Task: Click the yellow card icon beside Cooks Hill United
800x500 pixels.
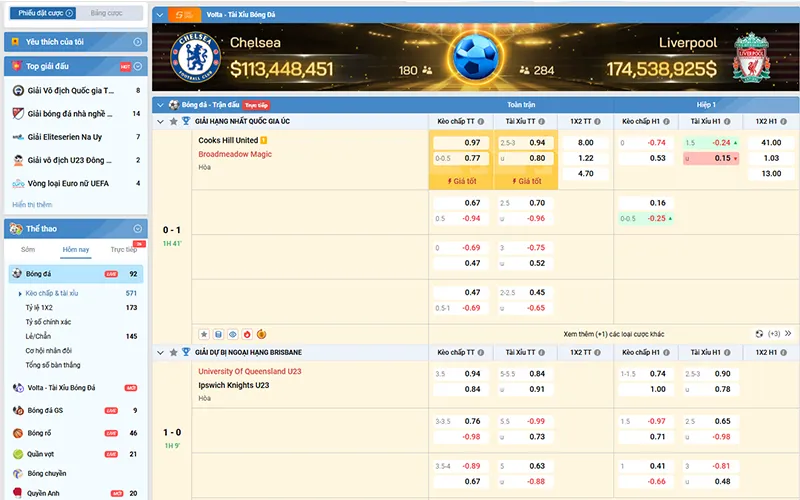Action: (264, 140)
